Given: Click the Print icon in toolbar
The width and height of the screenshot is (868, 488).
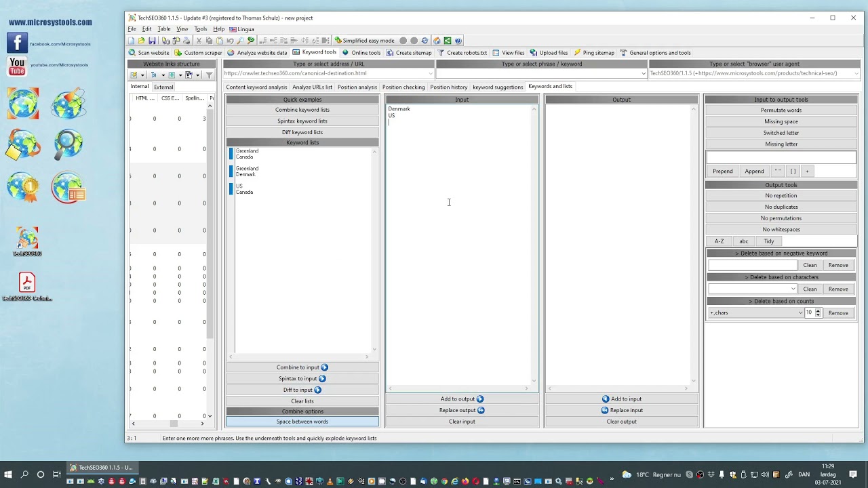Looking at the screenshot, I should click(x=186, y=41).
